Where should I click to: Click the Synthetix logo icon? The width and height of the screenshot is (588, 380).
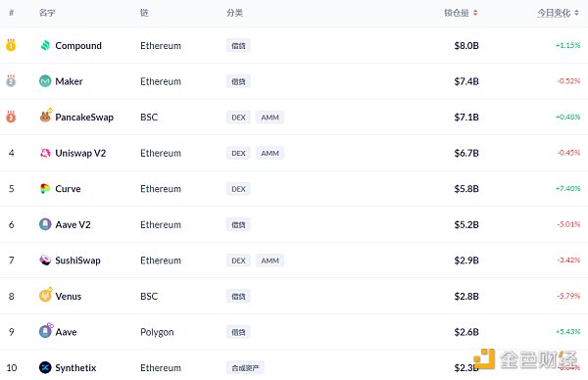click(45, 367)
